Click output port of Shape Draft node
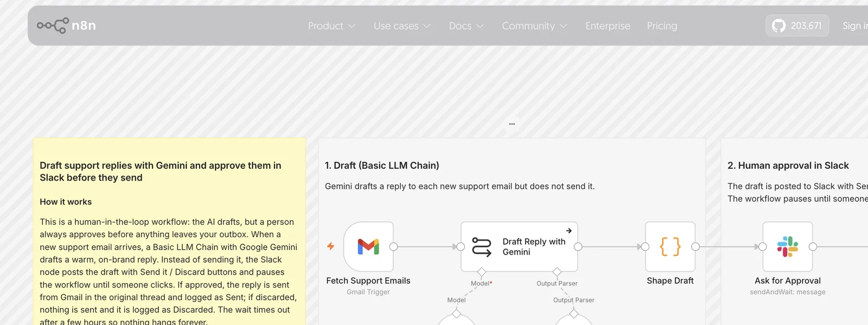 695,247
